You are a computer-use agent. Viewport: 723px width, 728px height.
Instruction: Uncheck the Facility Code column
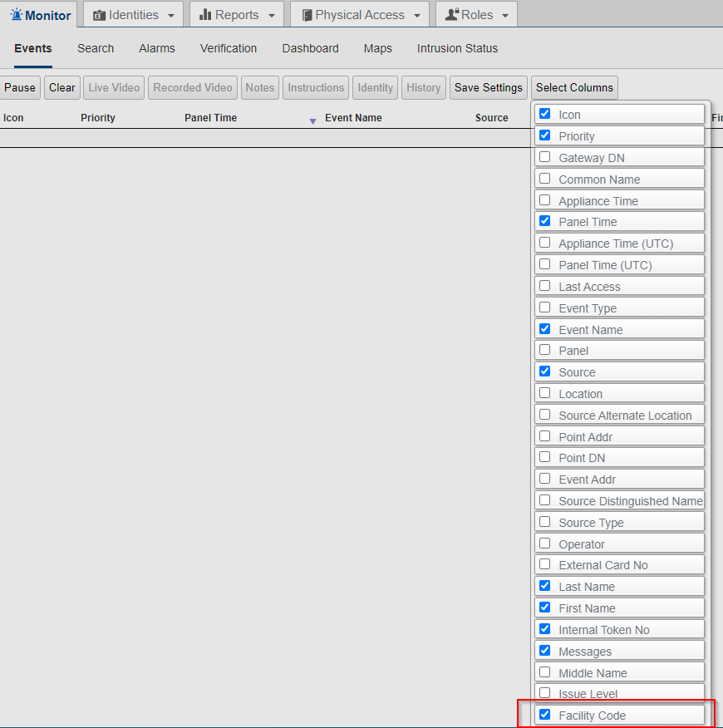click(x=545, y=715)
